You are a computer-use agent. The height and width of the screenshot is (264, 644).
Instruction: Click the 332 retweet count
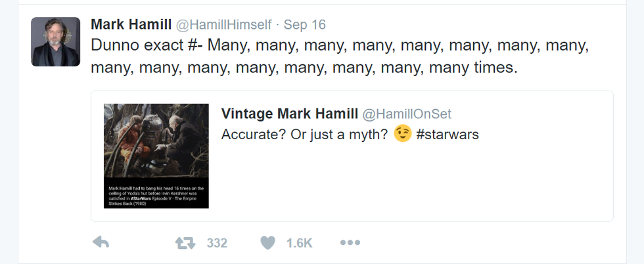pyautogui.click(x=217, y=244)
